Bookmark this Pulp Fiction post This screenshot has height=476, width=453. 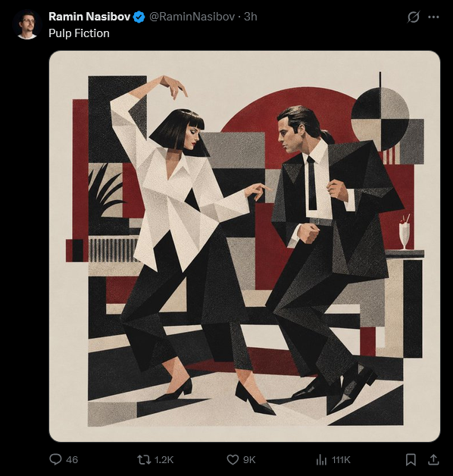point(411,459)
